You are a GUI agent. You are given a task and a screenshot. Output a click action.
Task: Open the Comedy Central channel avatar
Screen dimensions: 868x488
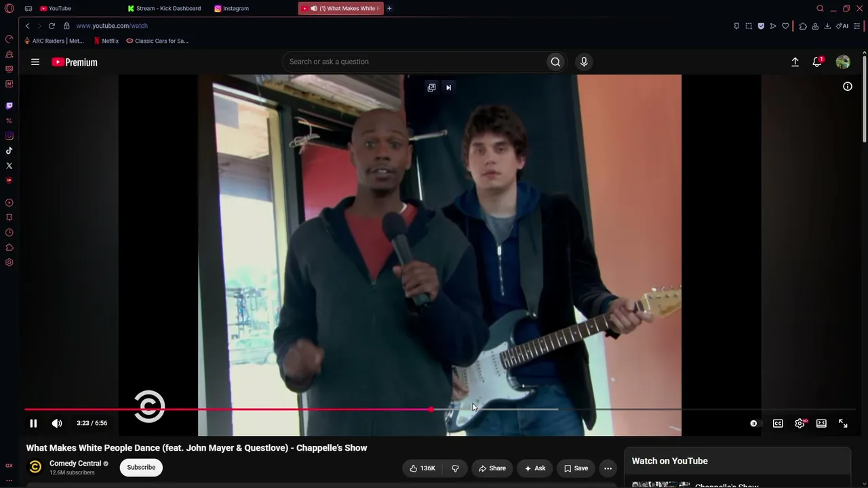coord(35,467)
